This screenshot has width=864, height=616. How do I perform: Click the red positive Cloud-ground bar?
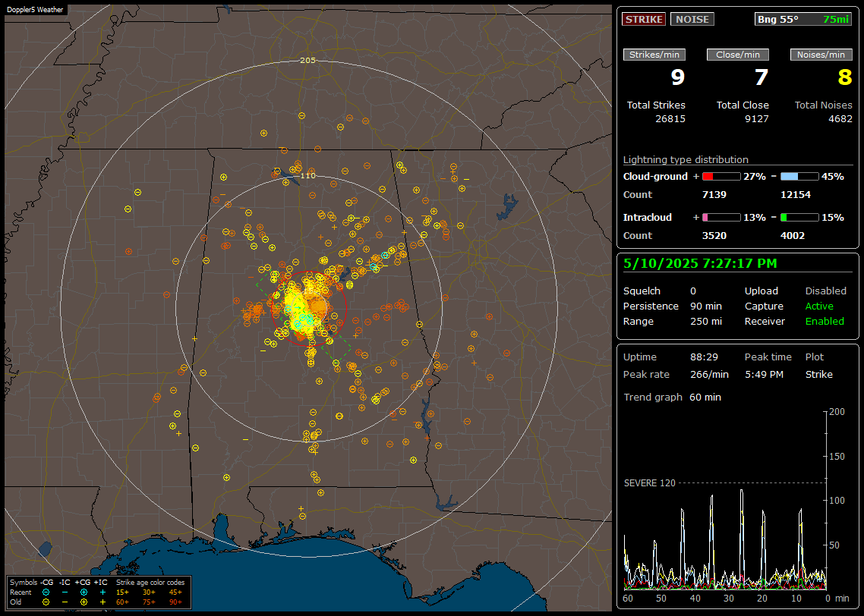tap(721, 177)
